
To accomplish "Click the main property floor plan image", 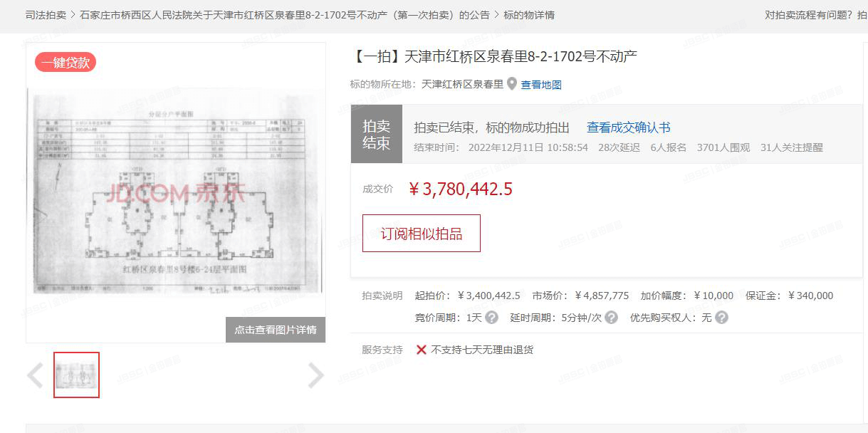I will [176, 207].
